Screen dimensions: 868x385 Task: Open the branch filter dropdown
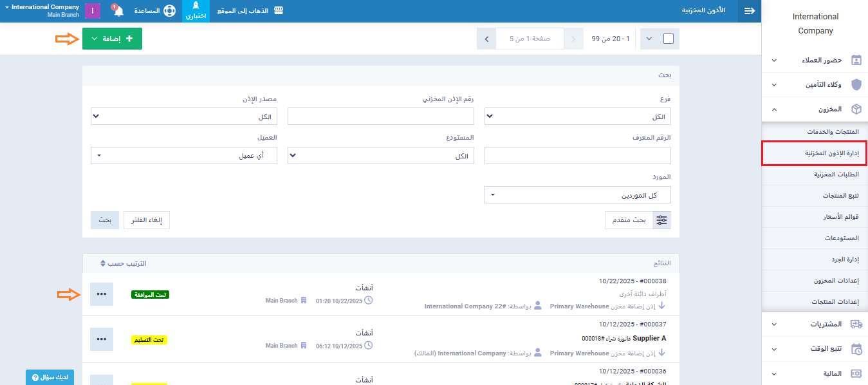click(x=577, y=117)
